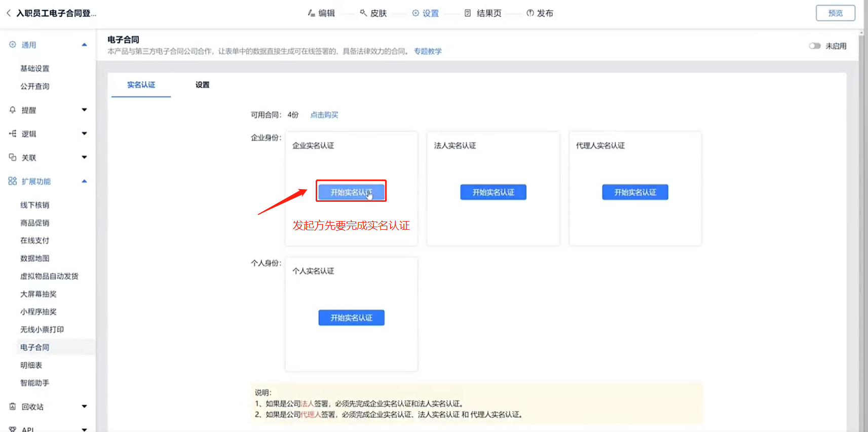This screenshot has width=868, height=432.
Task: Click the grid icon next to 扩展功能
Action: (x=13, y=181)
